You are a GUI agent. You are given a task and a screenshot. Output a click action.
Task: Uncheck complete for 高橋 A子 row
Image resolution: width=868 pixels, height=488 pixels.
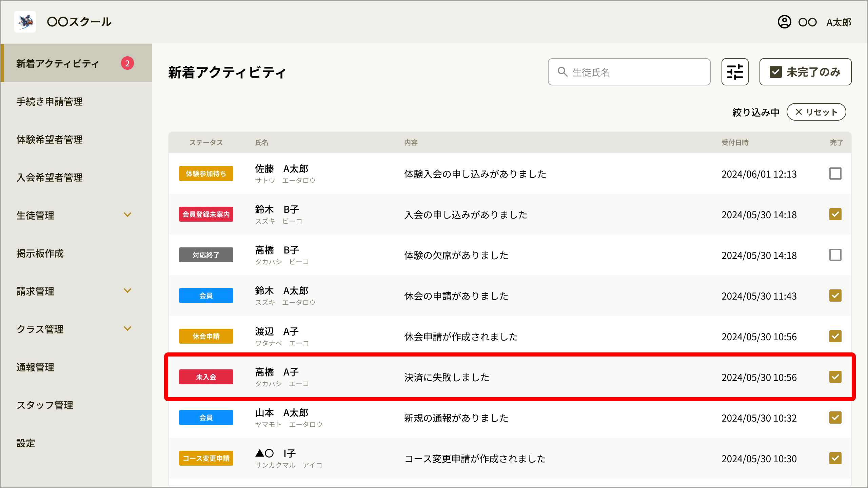(835, 377)
